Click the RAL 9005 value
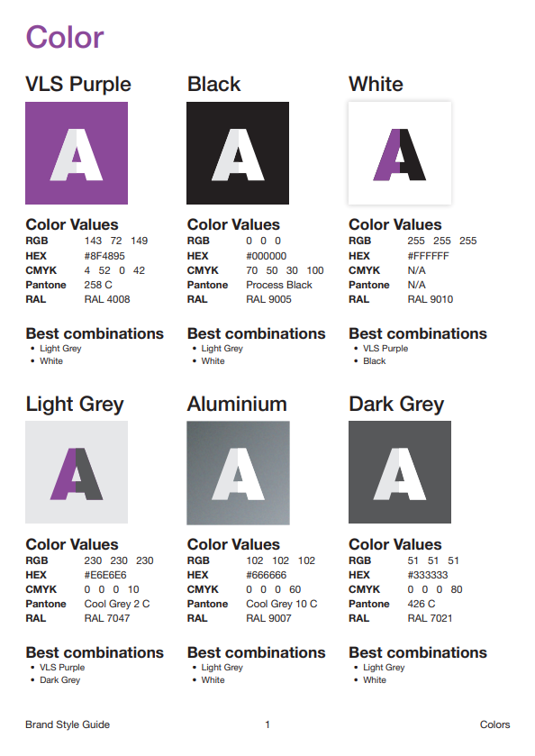 268,299
